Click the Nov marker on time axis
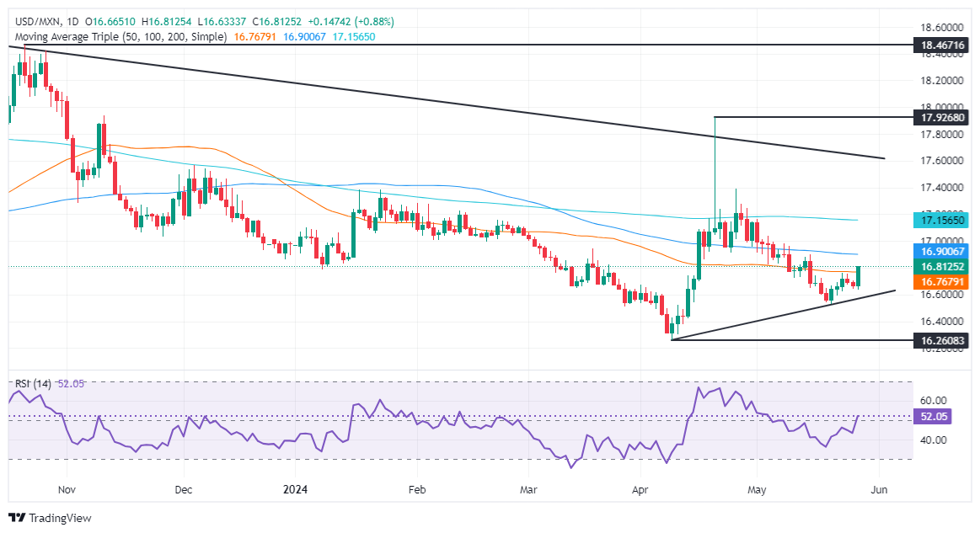Viewport: 980px width, 533px height. coord(67,489)
